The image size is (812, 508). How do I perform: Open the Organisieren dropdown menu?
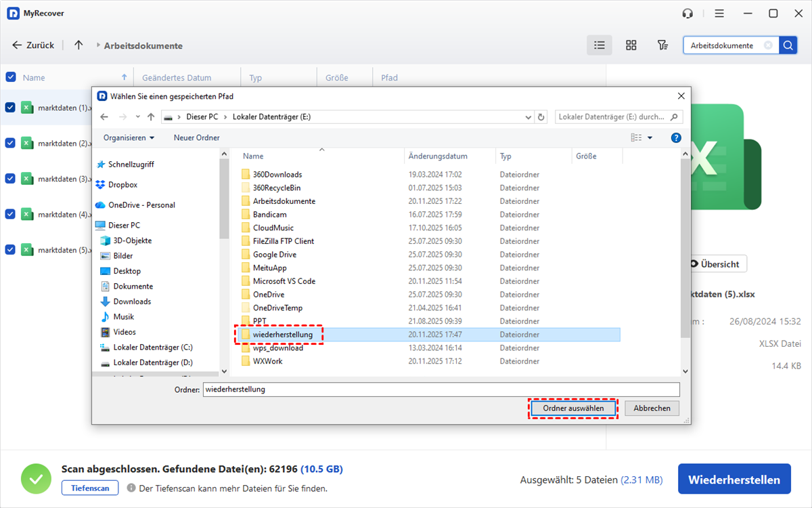[129, 137]
